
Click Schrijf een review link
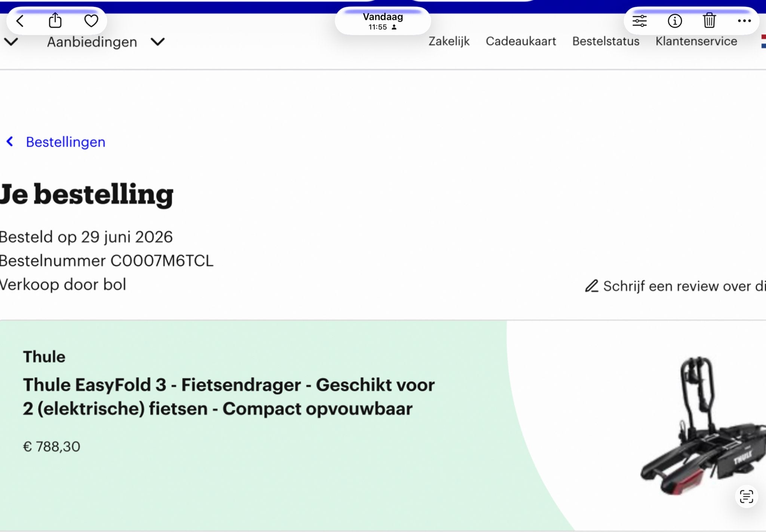pyautogui.click(x=684, y=286)
